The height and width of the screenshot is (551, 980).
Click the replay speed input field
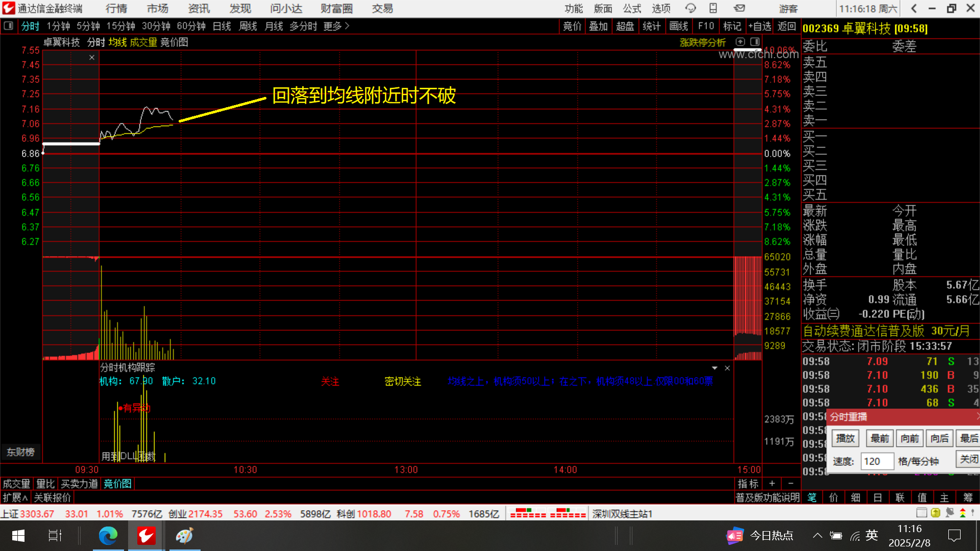click(x=876, y=461)
